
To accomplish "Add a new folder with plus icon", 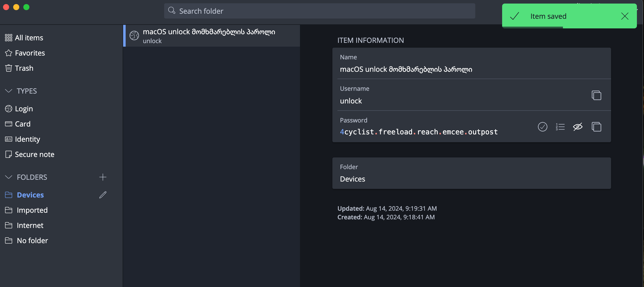I will [x=103, y=177].
